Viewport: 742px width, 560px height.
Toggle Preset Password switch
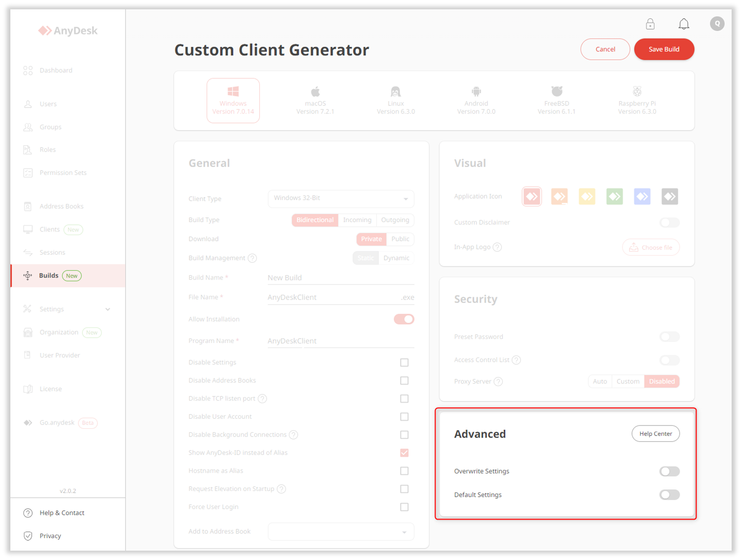669,337
